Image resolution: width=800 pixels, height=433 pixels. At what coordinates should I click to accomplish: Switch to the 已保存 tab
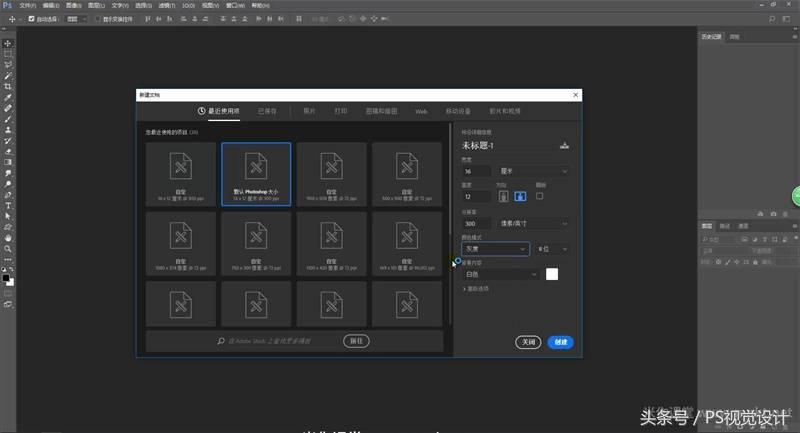267,111
